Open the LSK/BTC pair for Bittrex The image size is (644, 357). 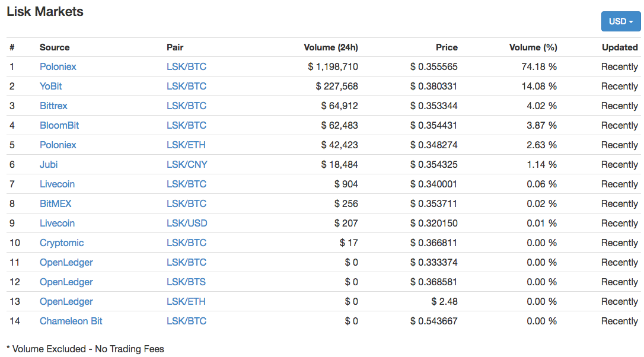tap(186, 106)
